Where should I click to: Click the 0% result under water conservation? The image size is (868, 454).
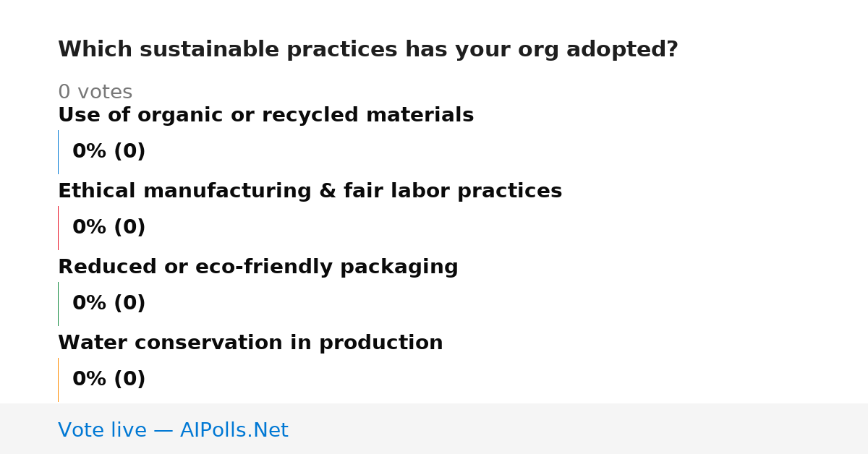coord(89,380)
